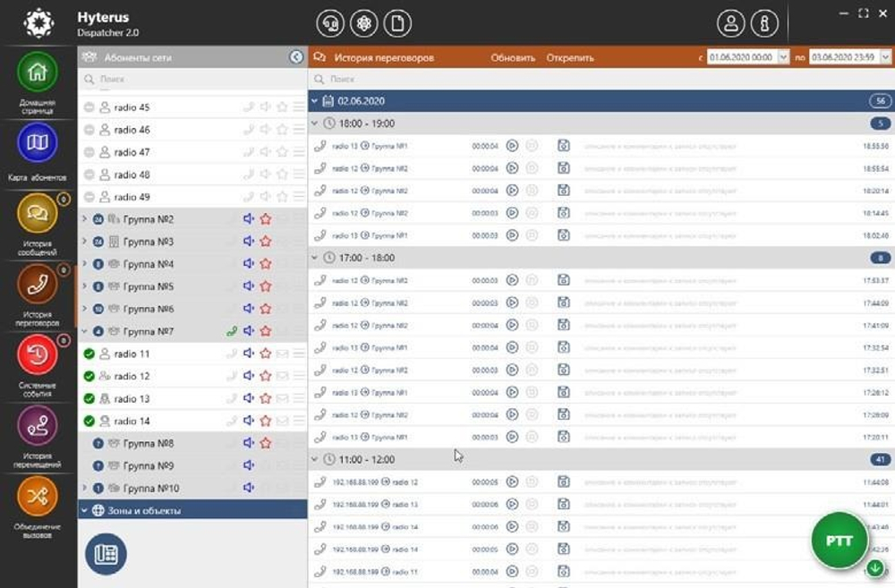Open system events red clock icon

[37, 354]
